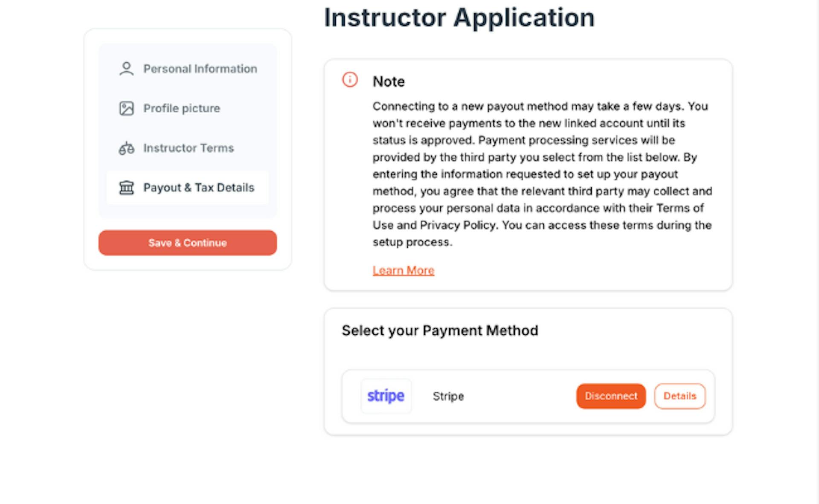Click the Select your Payment Method heading
The height and width of the screenshot is (504, 819).
[440, 330]
